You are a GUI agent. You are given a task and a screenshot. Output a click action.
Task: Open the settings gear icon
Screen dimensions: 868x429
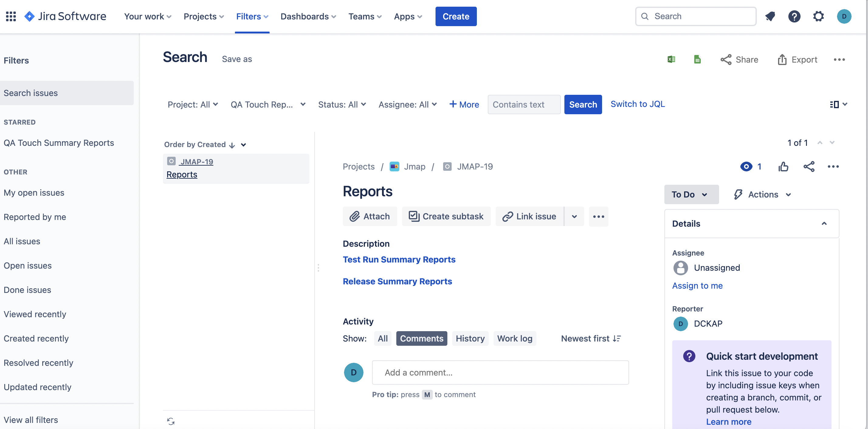818,16
